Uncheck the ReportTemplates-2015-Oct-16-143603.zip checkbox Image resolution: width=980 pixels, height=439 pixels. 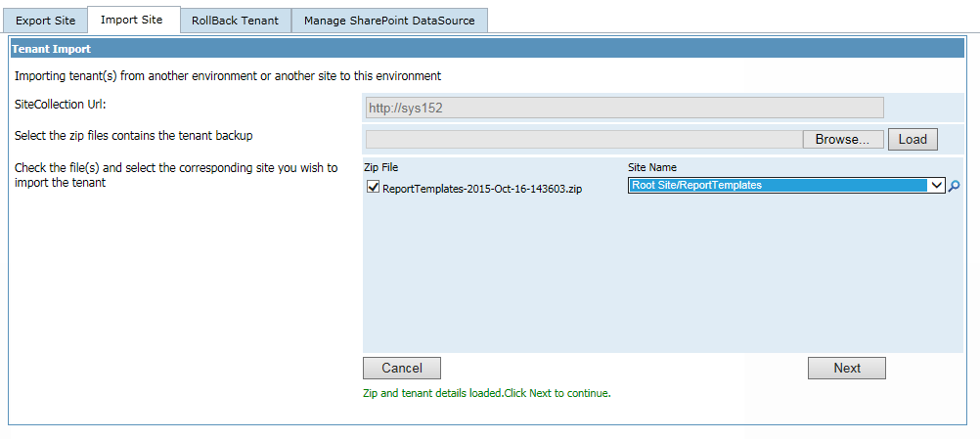[373, 187]
